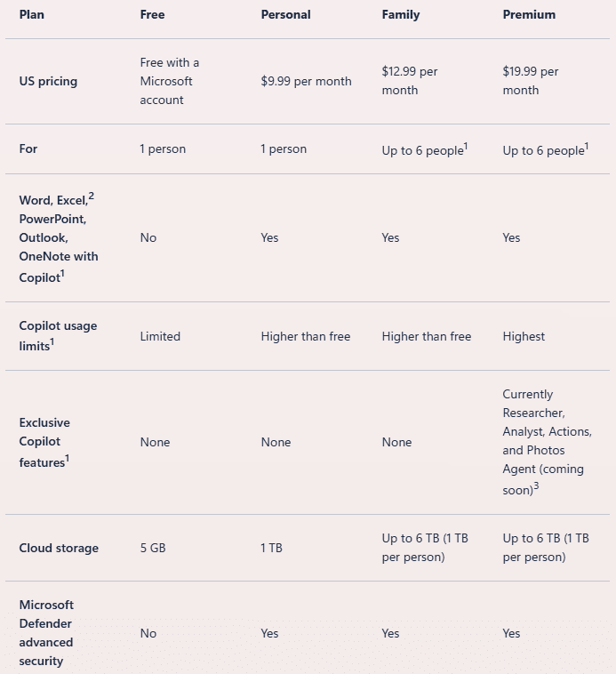Select the 'Cloud storage' row label

[x=59, y=548]
